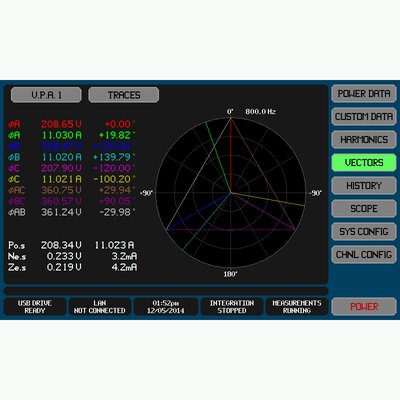This screenshot has height=400, width=400.
Task: Select the 11.021 A phase C current reading
Action: 61,179
